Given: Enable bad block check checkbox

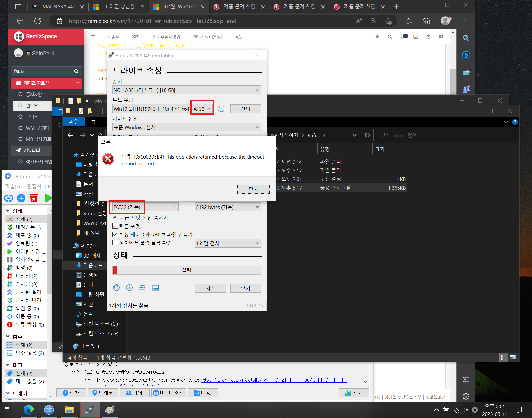Looking at the screenshot, I should click(115, 243).
